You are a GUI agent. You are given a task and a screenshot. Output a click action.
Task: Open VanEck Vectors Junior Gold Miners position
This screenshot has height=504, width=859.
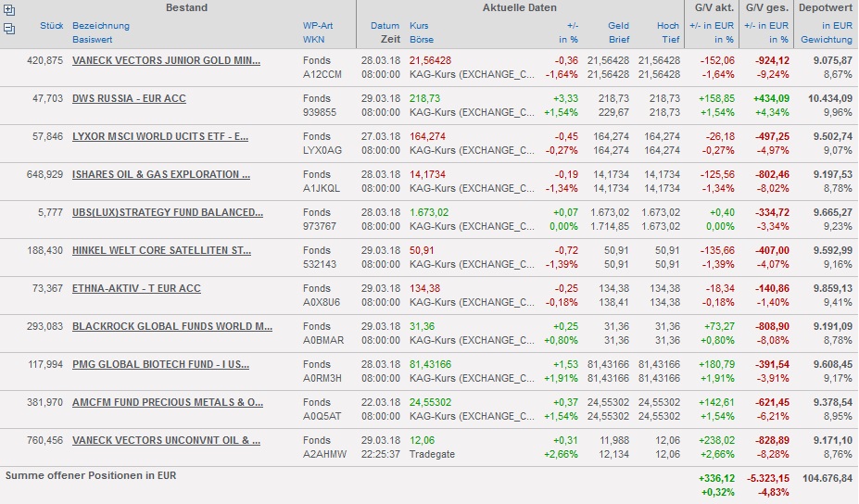click(166, 60)
